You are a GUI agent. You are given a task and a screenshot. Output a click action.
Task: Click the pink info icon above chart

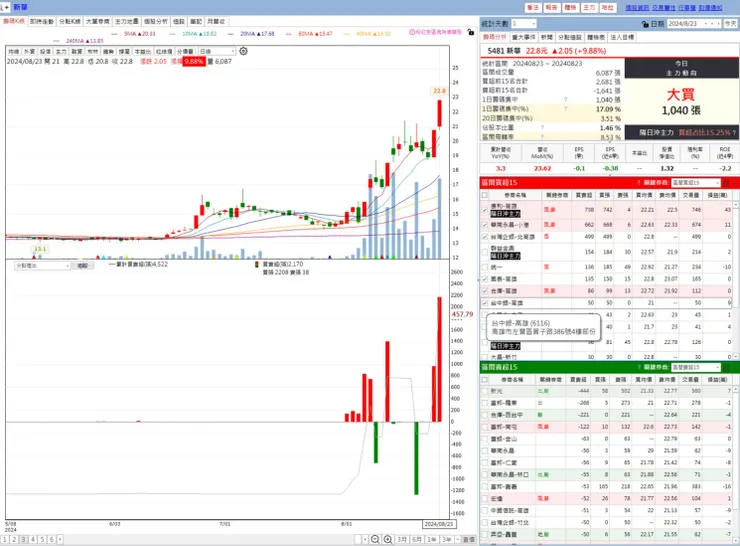click(x=412, y=32)
